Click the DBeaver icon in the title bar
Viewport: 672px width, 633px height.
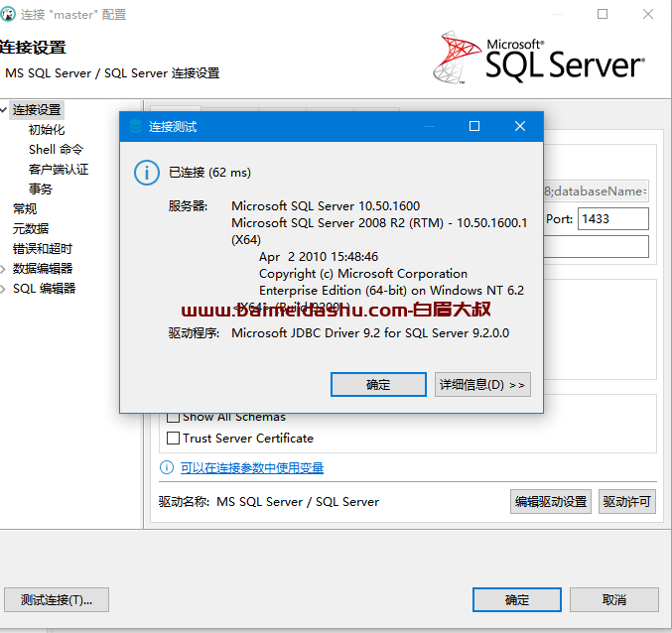coord(11,15)
